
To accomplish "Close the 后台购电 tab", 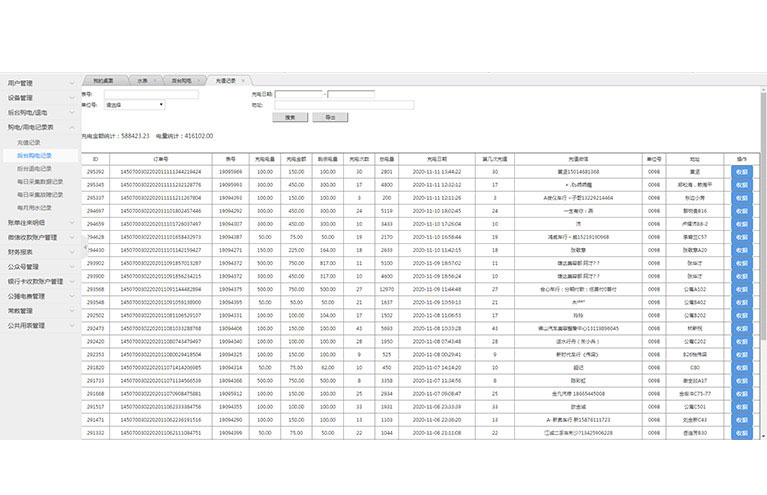I will (200, 81).
